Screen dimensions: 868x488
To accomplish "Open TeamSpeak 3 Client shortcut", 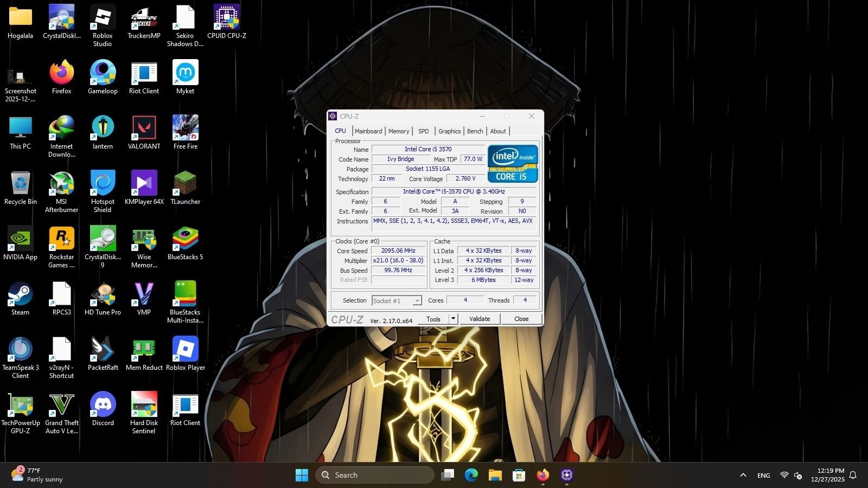I will pos(20,357).
